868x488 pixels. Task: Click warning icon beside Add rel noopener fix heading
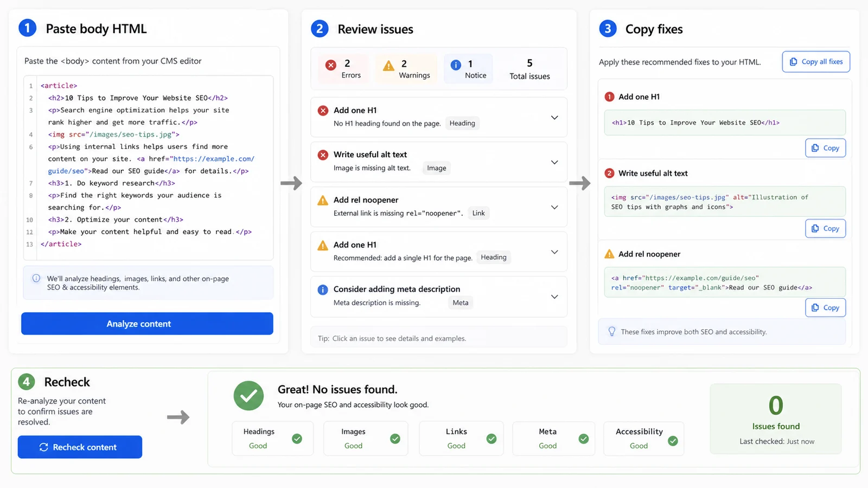(609, 254)
